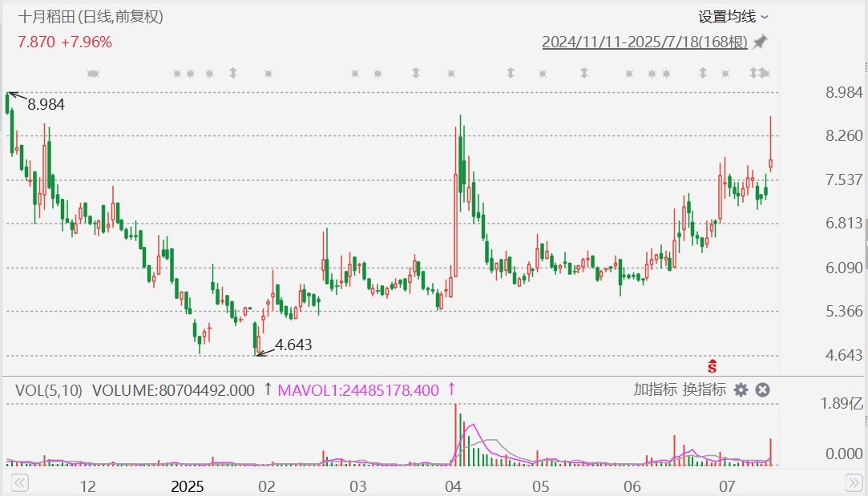The image size is (868, 496).
Task: Click the pin icon beside date range
Action: coord(760,42)
